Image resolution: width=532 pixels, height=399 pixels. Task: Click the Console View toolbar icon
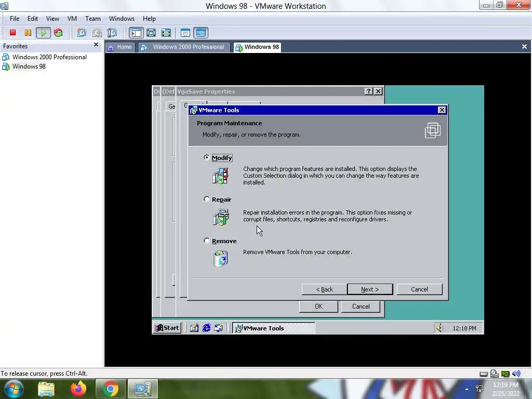pyautogui.click(x=201, y=33)
